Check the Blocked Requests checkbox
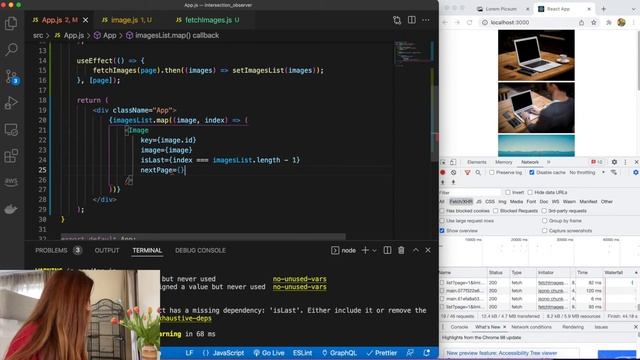The height and width of the screenshot is (360, 640). pyautogui.click(x=496, y=211)
